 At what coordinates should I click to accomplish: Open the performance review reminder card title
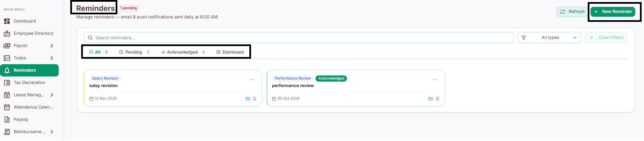tap(293, 86)
